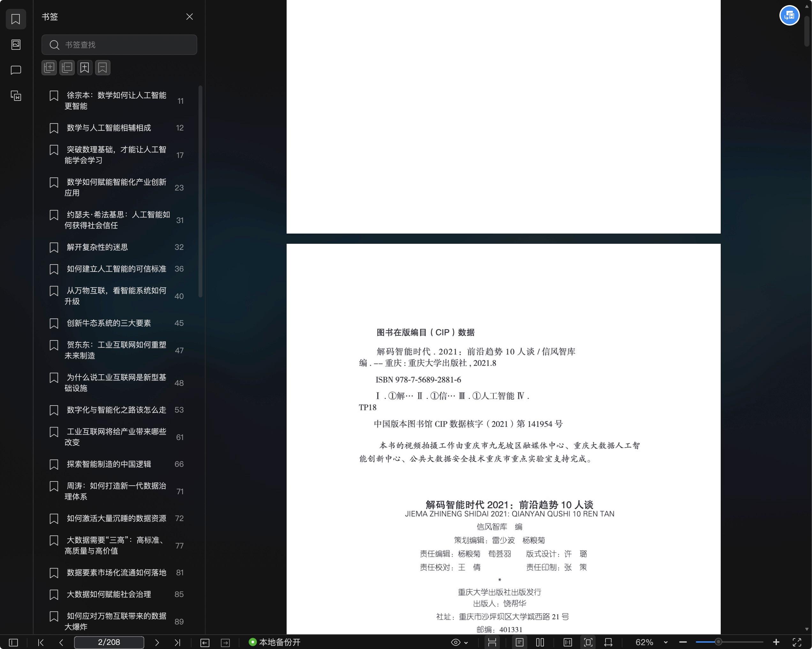The image size is (812, 649).
Task: Open bookmark 徐宗本：数学如何让人工智能更智能
Action: point(117,101)
